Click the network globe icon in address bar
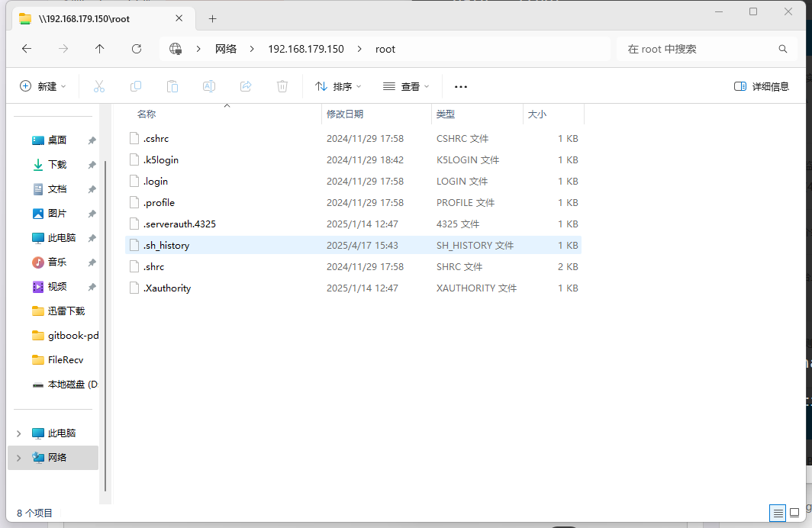Image resolution: width=812 pixels, height=528 pixels. coord(176,49)
